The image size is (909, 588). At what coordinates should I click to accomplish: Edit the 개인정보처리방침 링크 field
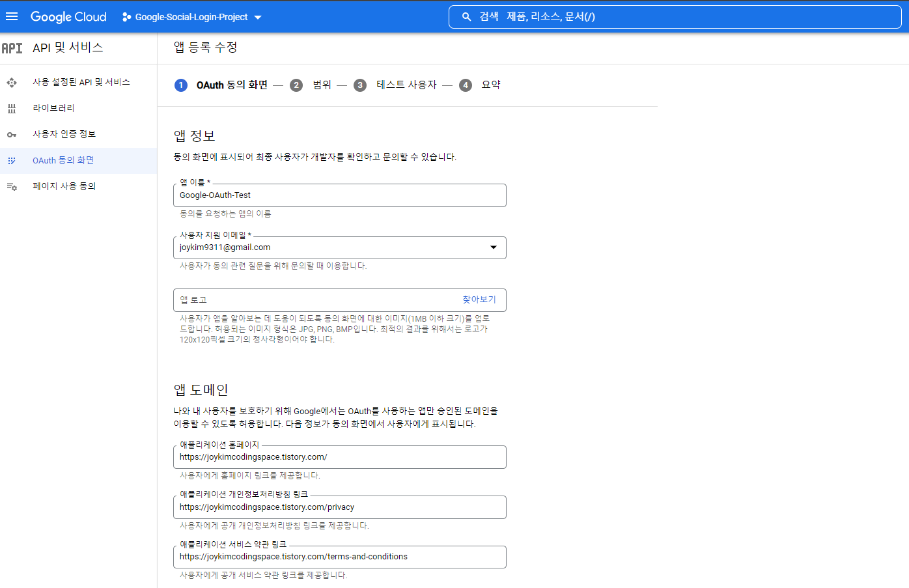point(340,507)
